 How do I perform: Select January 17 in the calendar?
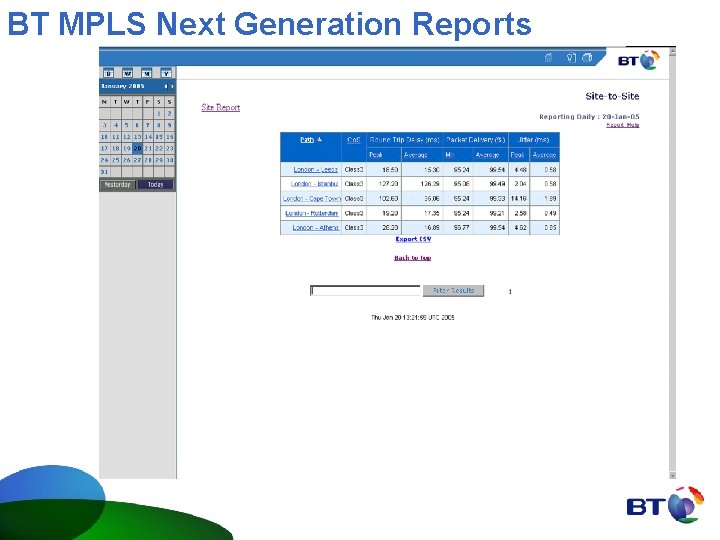pyautogui.click(x=104, y=148)
